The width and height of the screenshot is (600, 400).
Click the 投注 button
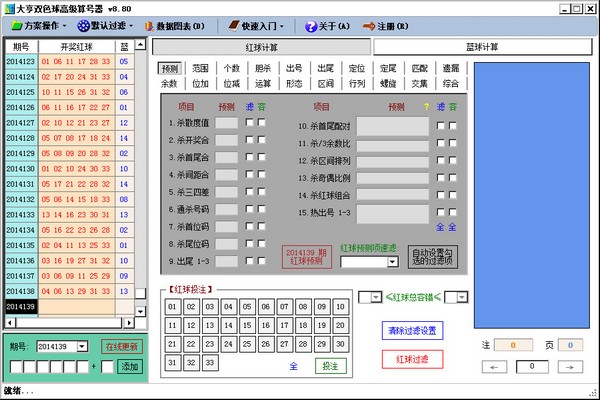coord(331,366)
